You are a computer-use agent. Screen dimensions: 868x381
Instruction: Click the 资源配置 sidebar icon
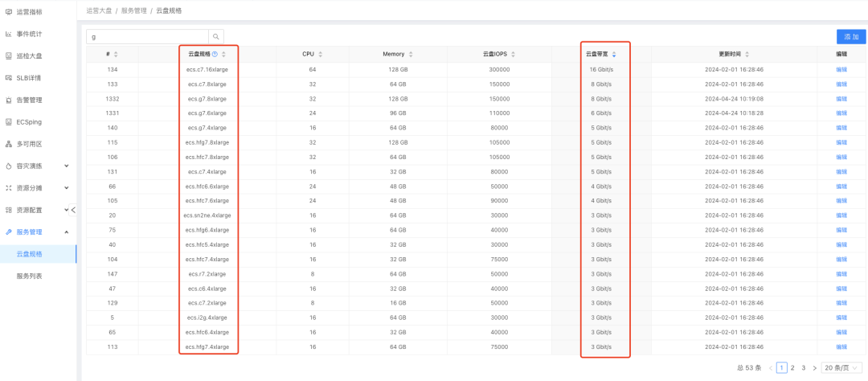coord(8,211)
